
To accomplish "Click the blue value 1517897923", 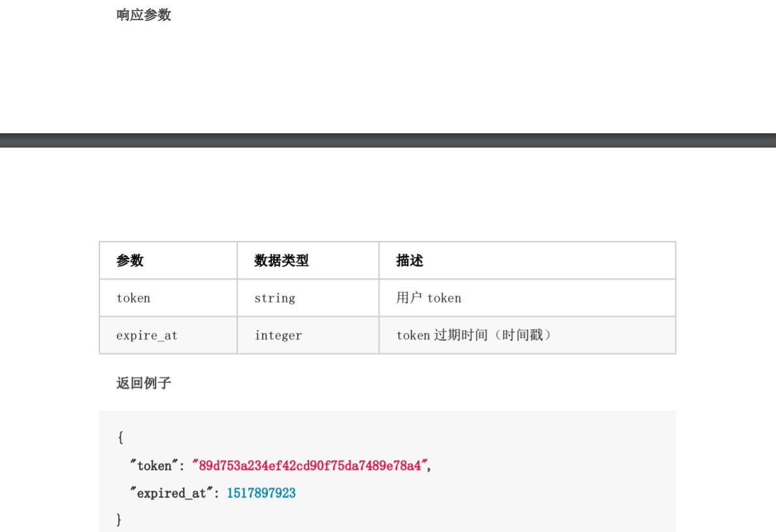I will point(261,493).
